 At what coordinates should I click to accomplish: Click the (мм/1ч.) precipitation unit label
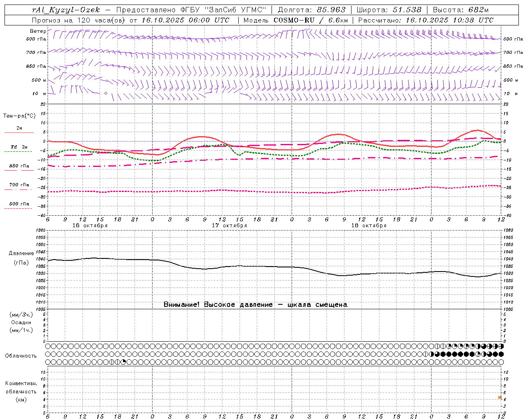pyautogui.click(x=21, y=330)
